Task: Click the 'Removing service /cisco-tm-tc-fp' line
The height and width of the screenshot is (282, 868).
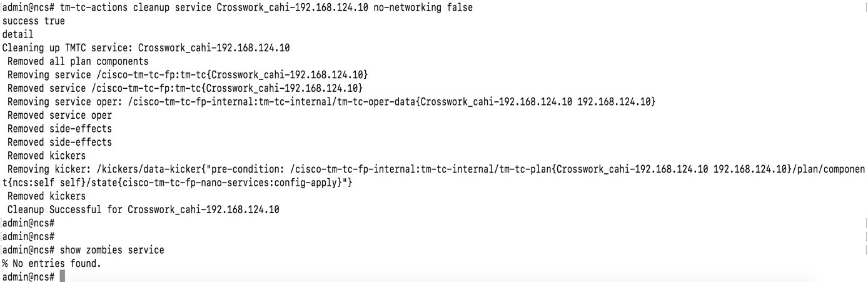Action: tap(188, 75)
